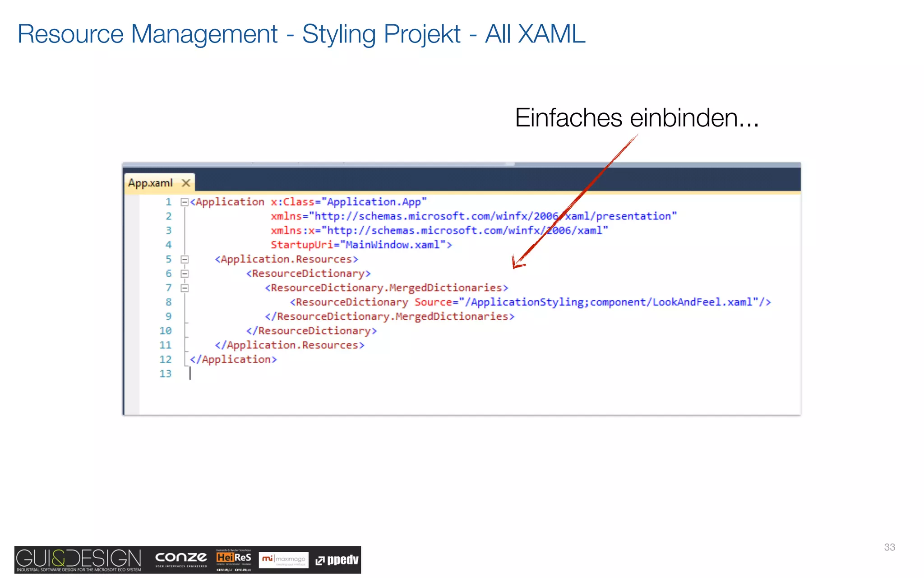
Task: Click the </Application.Resources> closing tag
Action: [290, 345]
